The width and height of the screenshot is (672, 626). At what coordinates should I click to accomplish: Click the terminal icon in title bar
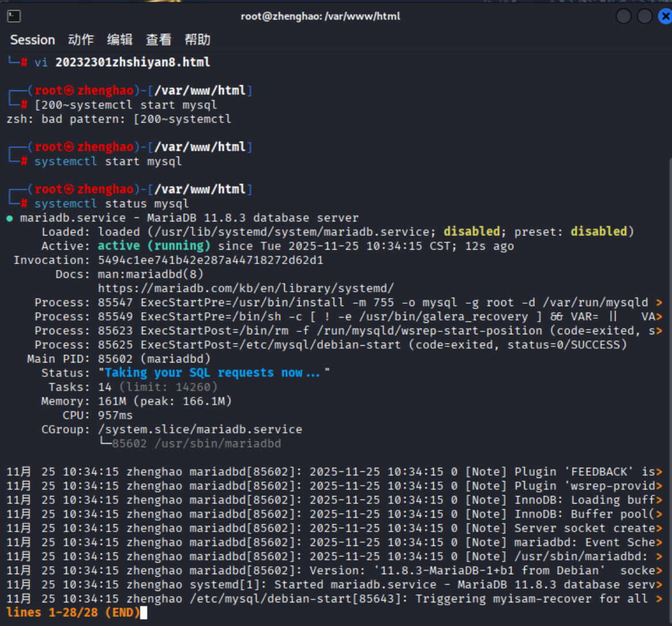click(x=14, y=16)
